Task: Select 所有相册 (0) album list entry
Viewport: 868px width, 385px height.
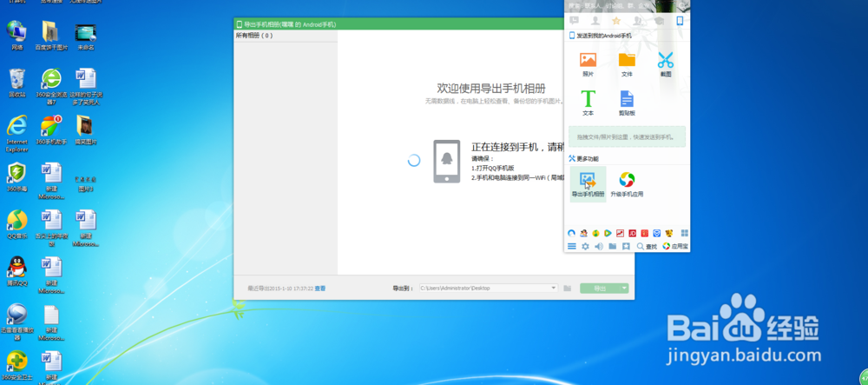Action: coord(286,36)
